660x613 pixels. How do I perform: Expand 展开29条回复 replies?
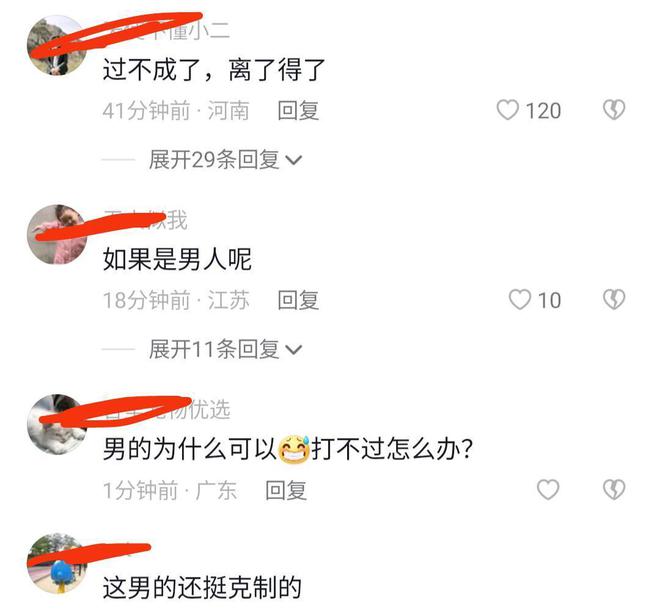pos(225,160)
